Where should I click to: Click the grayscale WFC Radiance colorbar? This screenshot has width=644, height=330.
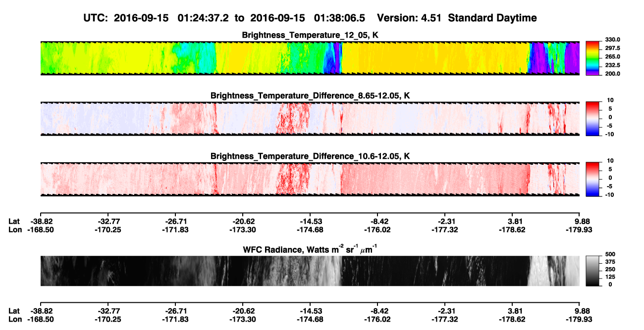pyautogui.click(x=593, y=270)
